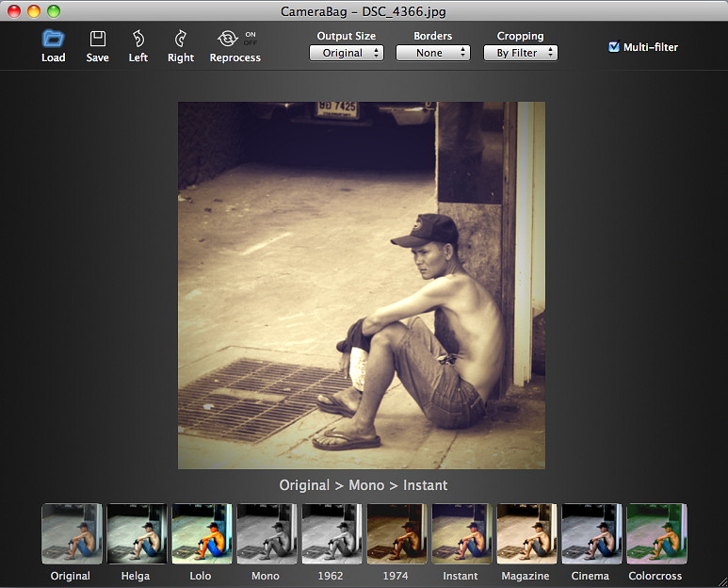Click the yellow minimize window button

[x=34, y=11]
